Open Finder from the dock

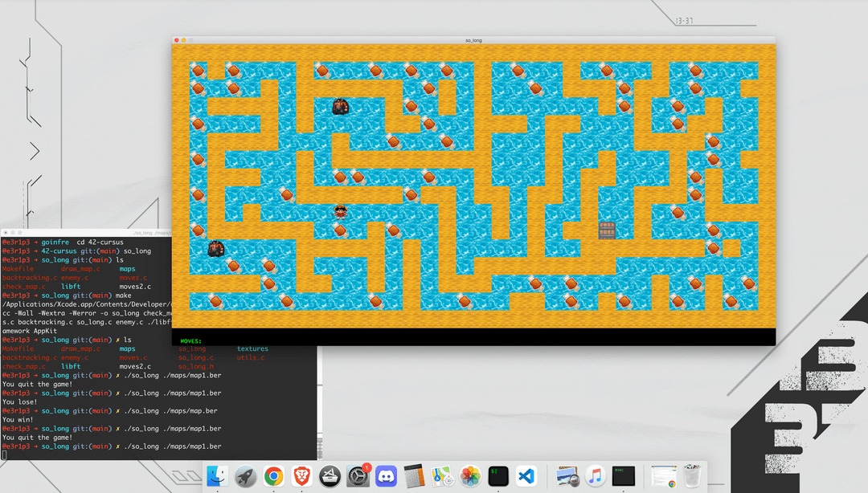coord(217,476)
